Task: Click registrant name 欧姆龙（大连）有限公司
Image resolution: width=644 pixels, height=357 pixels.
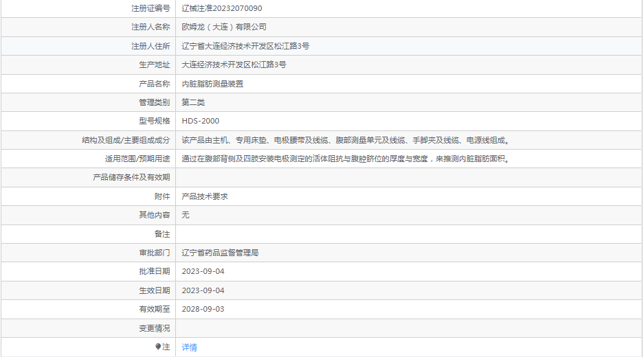Action: click(224, 27)
